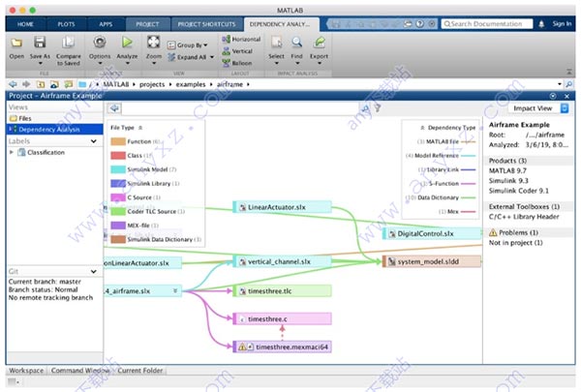The width and height of the screenshot is (581, 392).
Task: Click 'projects' in the path breadcrumb
Action: coord(152,84)
